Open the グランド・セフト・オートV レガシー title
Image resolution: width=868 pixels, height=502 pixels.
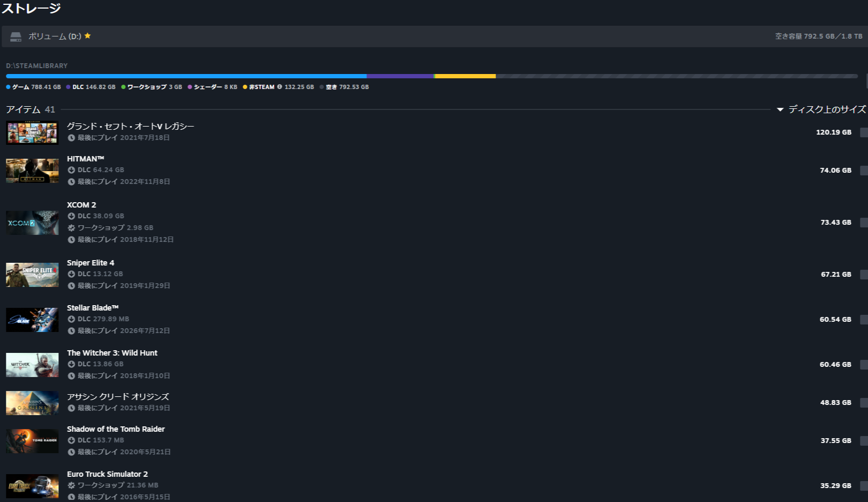coord(130,127)
